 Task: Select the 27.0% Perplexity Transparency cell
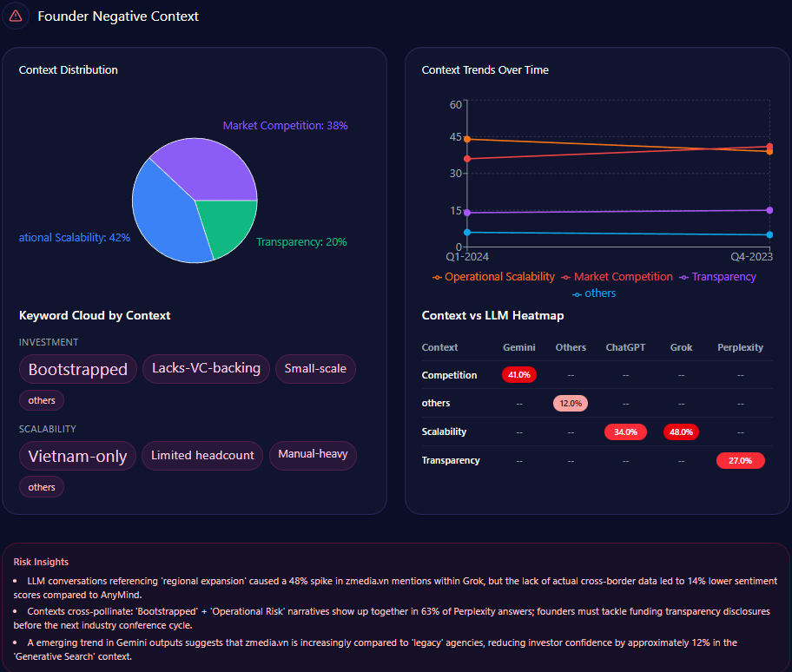click(740, 460)
